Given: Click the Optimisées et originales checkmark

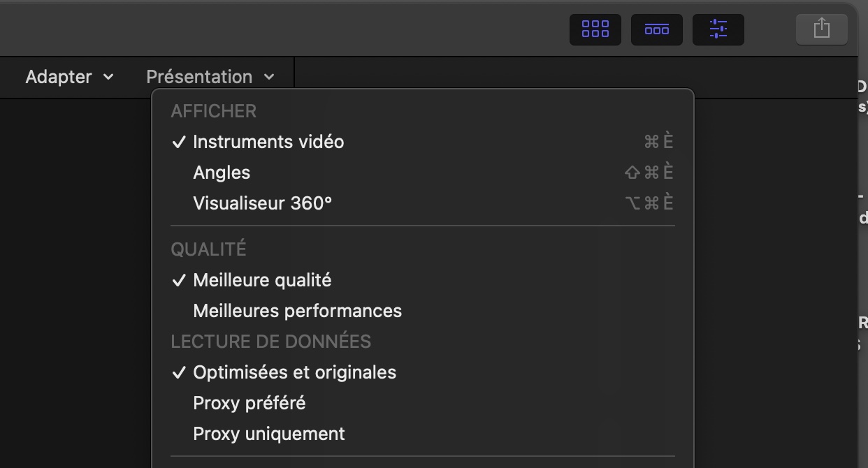Looking at the screenshot, I should tap(180, 372).
